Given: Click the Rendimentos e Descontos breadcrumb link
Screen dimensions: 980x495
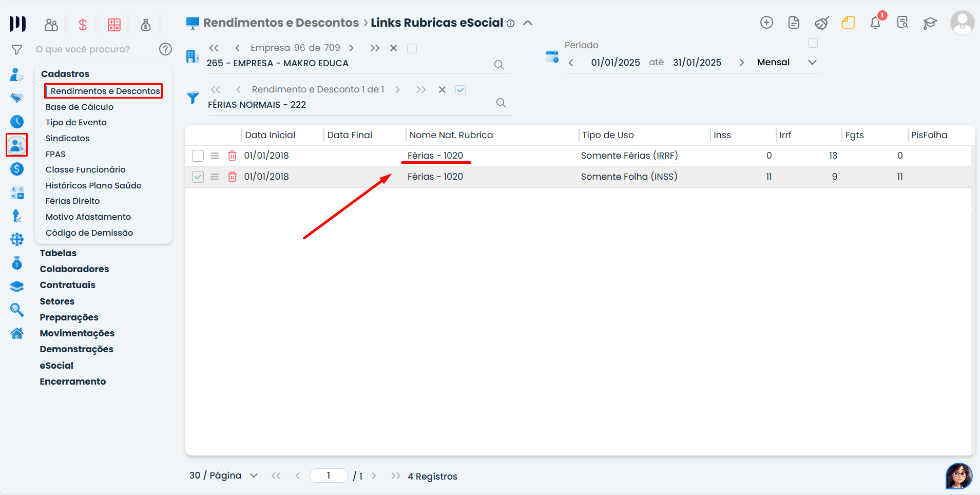Looking at the screenshot, I should 281,23.
